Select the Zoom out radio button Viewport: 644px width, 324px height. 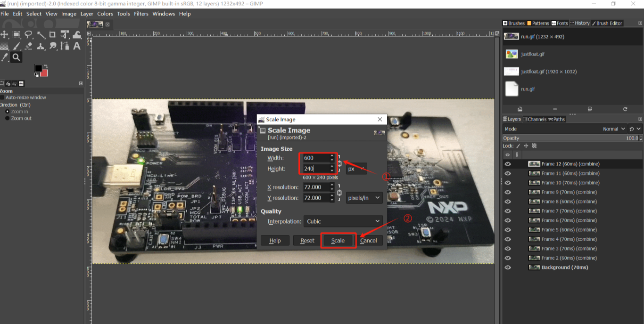(7, 118)
